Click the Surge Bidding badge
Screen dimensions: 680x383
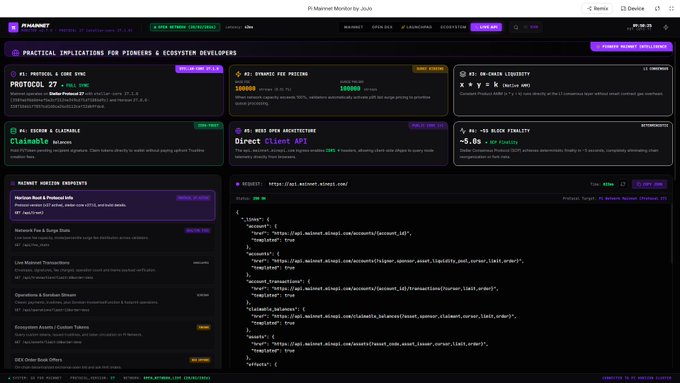430,69
